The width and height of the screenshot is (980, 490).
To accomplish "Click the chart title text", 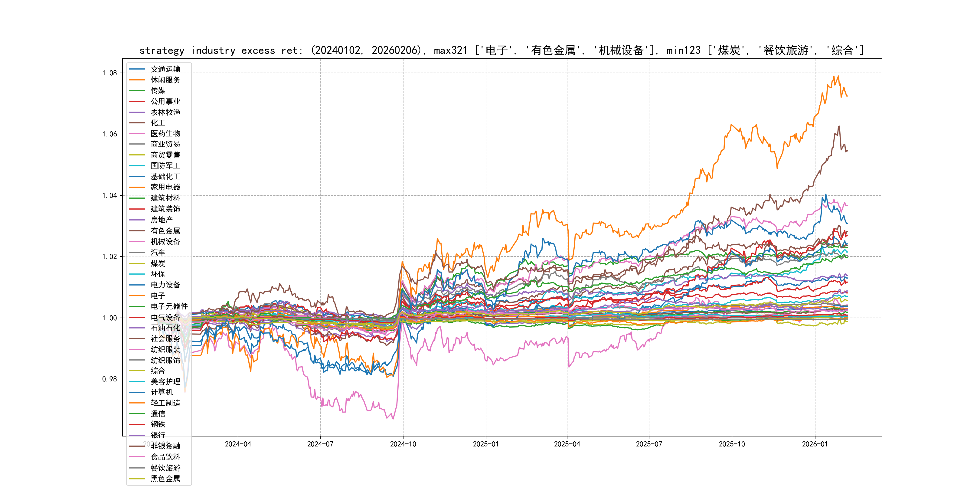I will (x=501, y=50).
